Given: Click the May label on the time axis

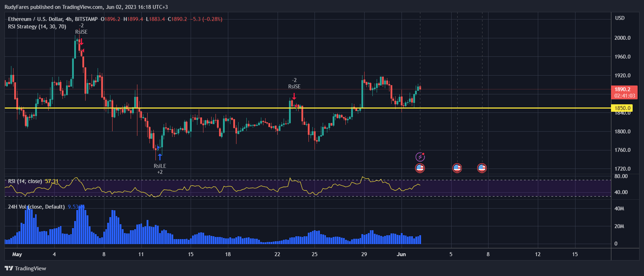Looking at the screenshot, I should (17, 254).
